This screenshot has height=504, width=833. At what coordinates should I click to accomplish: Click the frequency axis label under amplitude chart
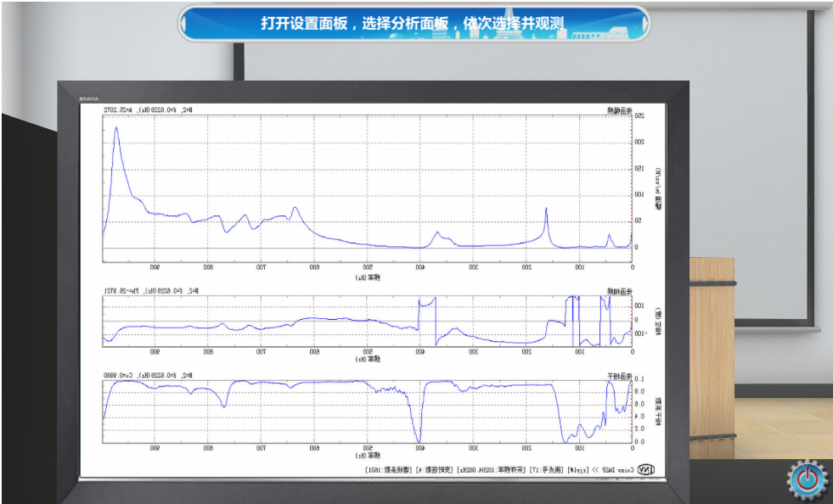point(367,277)
